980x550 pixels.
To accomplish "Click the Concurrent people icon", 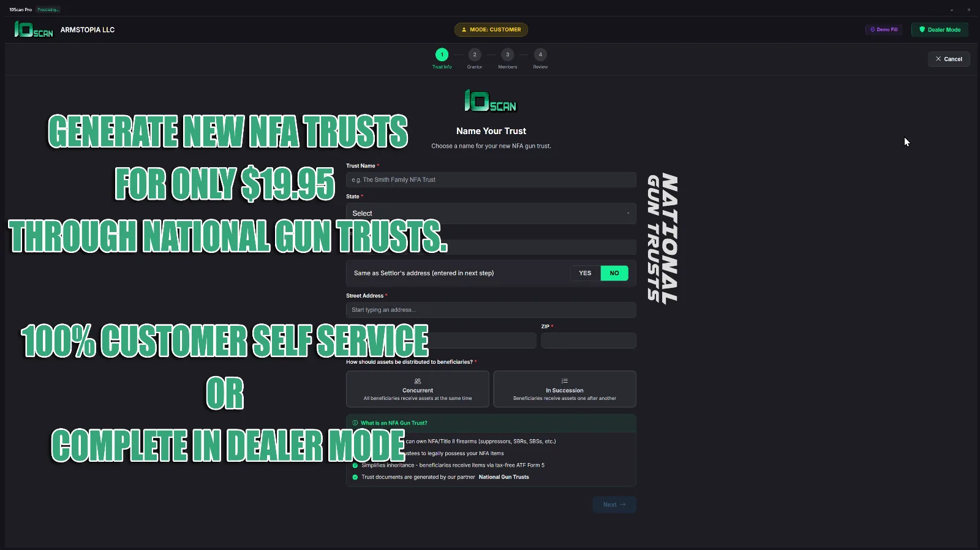I will (x=418, y=381).
